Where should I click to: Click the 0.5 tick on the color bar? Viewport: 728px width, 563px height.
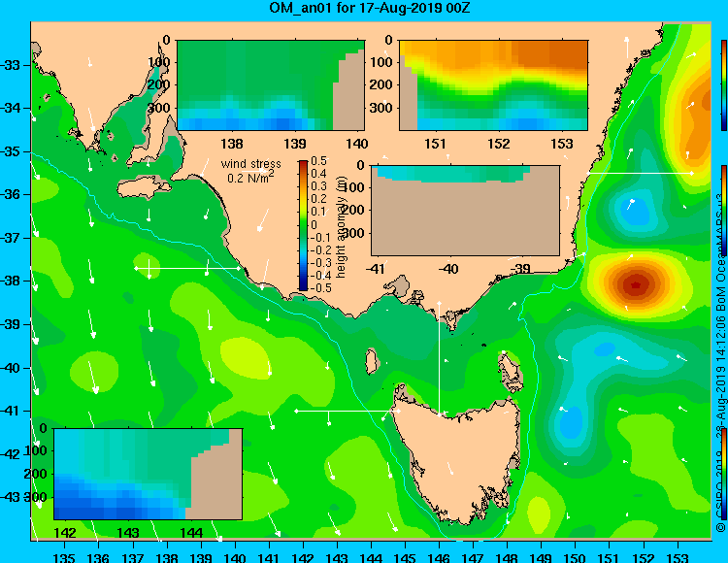pos(318,161)
